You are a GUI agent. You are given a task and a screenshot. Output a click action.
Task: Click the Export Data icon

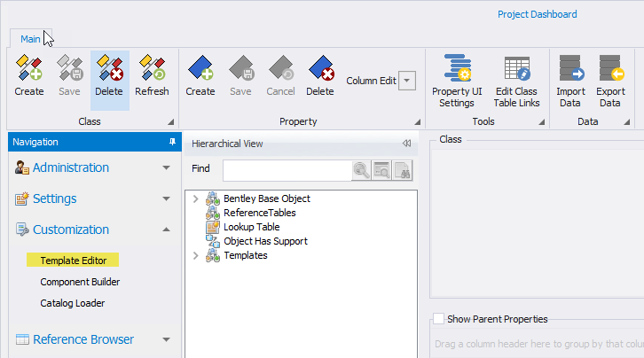pyautogui.click(x=611, y=68)
